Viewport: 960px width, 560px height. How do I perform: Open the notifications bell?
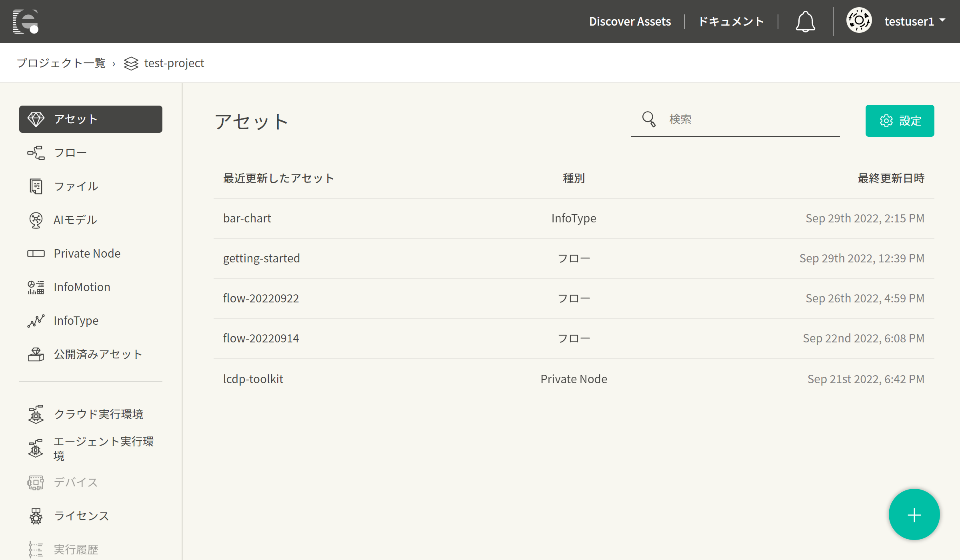coord(805,22)
